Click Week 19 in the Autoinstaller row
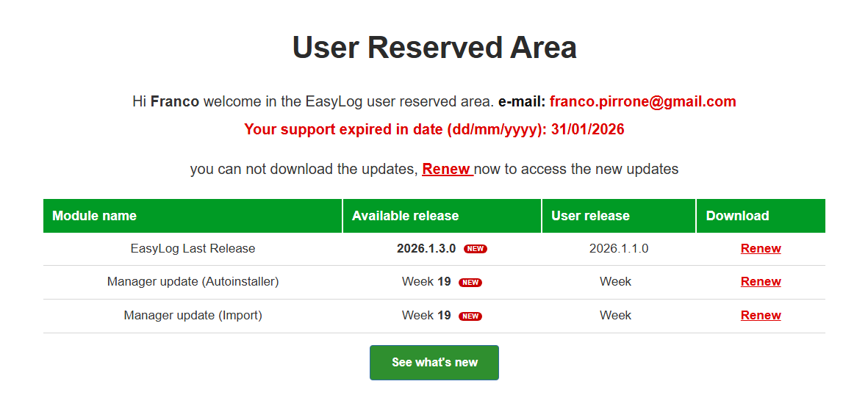Viewport: 868px width, 395px height. pyautogui.click(x=426, y=282)
